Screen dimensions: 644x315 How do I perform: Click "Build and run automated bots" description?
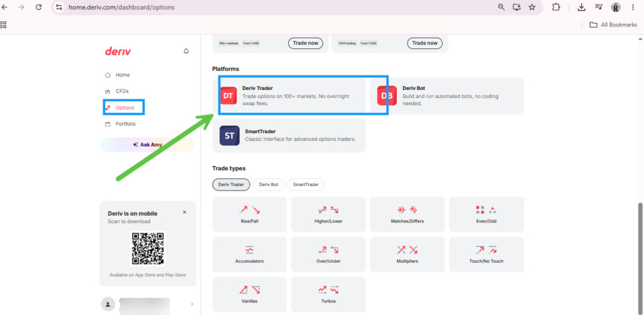pyautogui.click(x=450, y=100)
